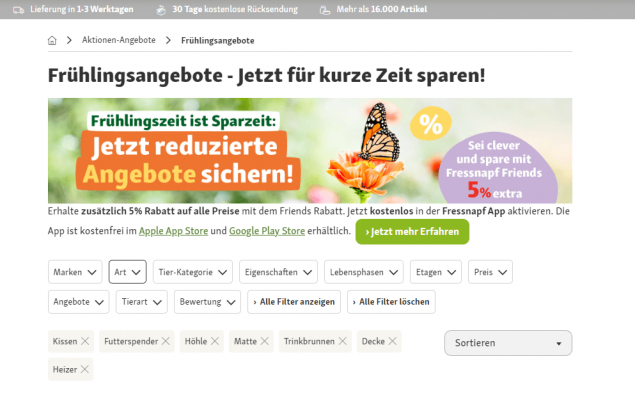Image resolution: width=635 pixels, height=400 pixels.
Task: Navigate to Aktionen-Angebote breadcrumb
Action: (x=119, y=40)
